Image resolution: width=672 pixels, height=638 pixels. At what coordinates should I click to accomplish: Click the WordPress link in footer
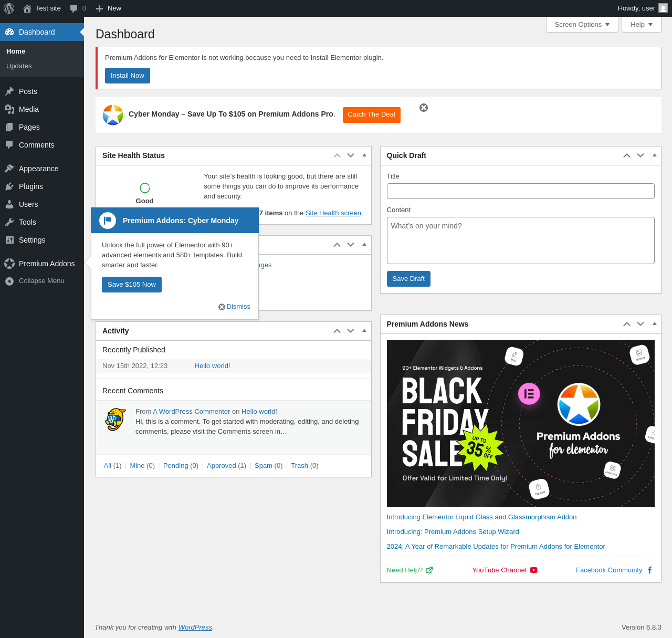point(195,627)
